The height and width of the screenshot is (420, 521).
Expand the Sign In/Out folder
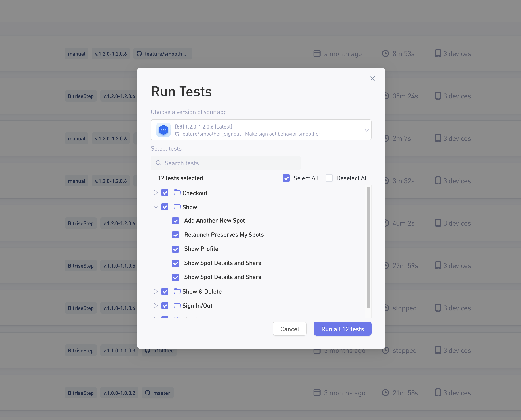pyautogui.click(x=156, y=305)
